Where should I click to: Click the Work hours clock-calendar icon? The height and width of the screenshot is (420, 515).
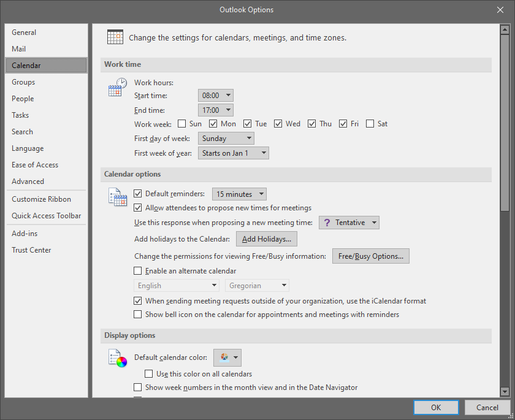(x=118, y=87)
